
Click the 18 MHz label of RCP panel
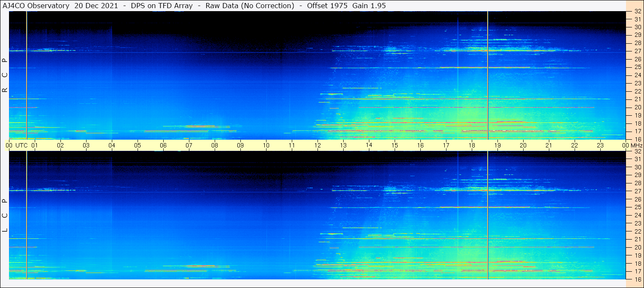coord(638,123)
